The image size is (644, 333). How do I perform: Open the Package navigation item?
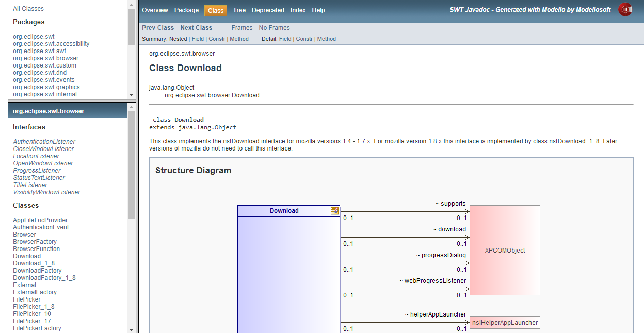pos(186,10)
